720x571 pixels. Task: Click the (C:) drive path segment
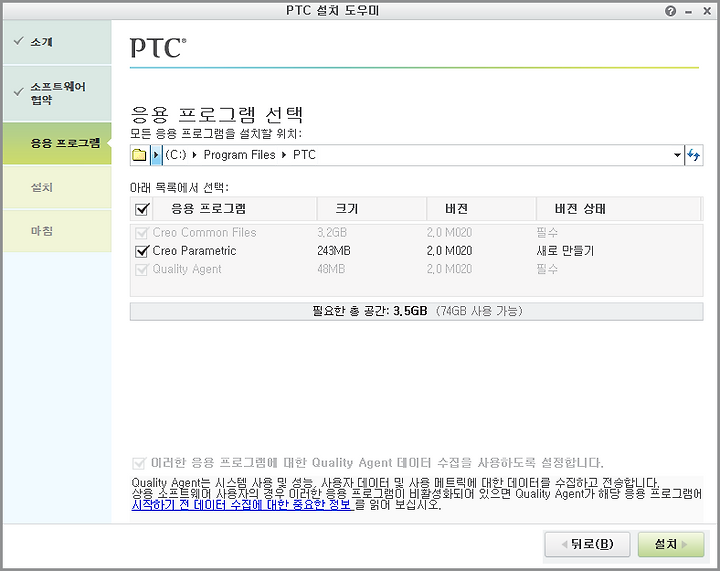(x=176, y=155)
